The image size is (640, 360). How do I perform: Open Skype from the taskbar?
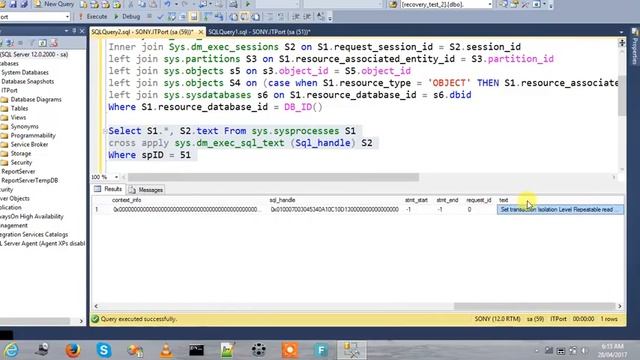104,350
